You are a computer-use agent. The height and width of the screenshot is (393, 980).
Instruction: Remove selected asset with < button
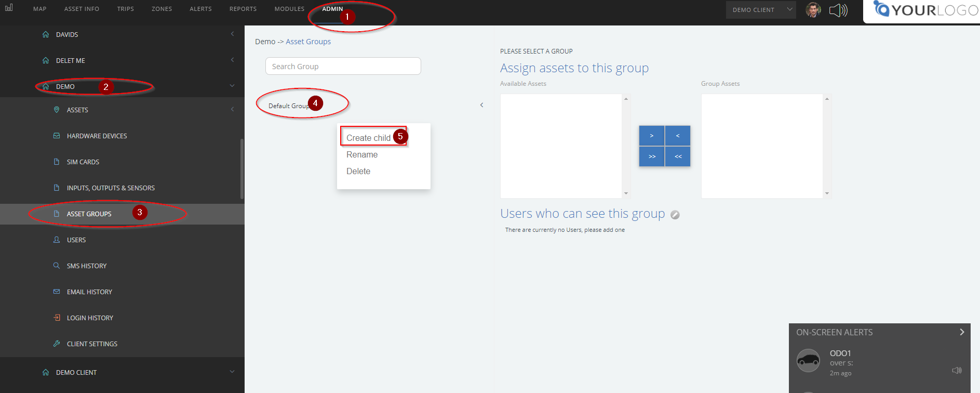(678, 136)
